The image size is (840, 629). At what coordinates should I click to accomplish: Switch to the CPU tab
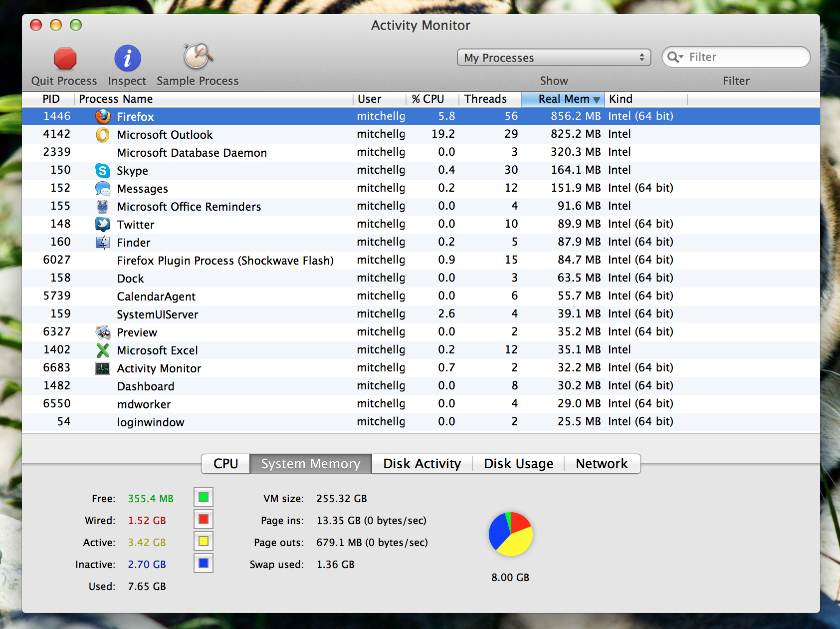[225, 464]
